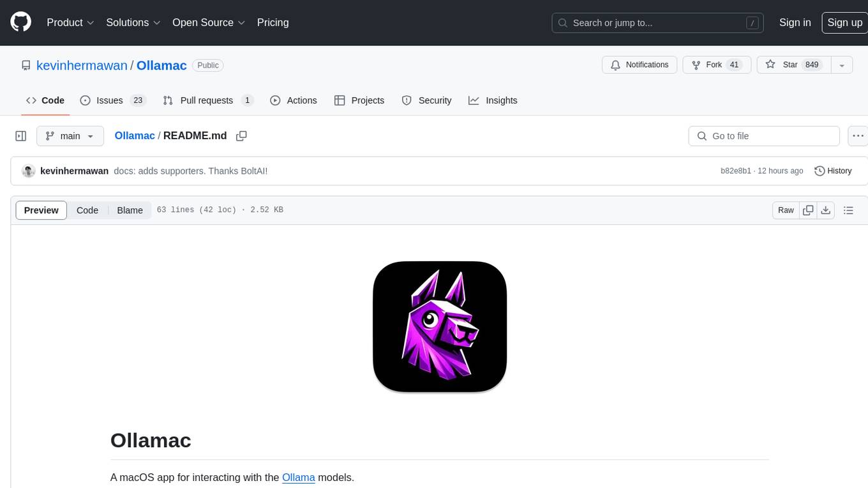Click the Ollamac README heading
Image resolution: width=868 pixels, height=488 pixels.
click(151, 440)
